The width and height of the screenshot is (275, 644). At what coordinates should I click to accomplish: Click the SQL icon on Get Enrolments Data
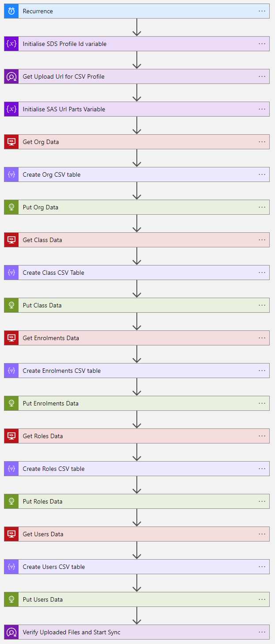pyautogui.click(x=11, y=338)
